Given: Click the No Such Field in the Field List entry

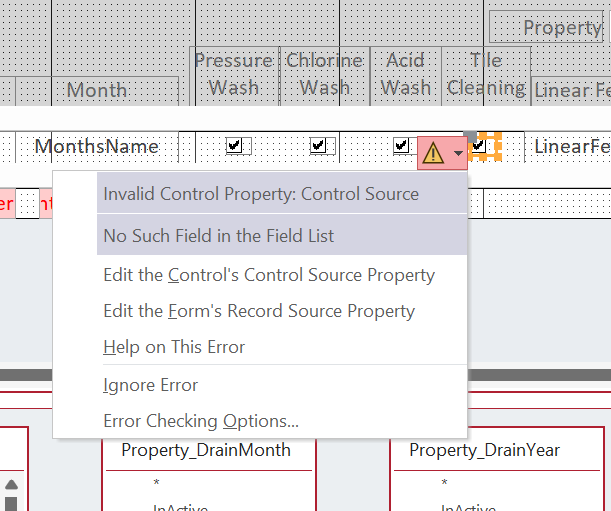Looking at the screenshot, I should tap(218, 236).
